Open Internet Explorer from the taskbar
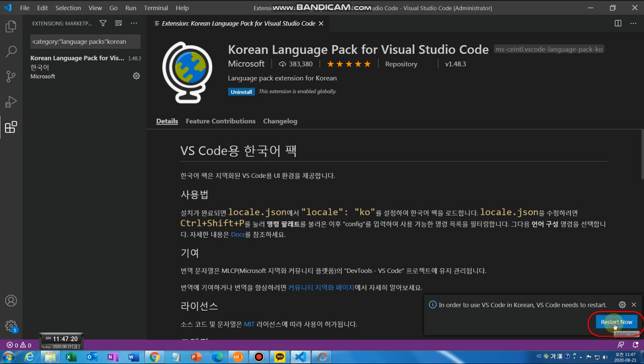The image size is (644, 364). tap(30, 357)
